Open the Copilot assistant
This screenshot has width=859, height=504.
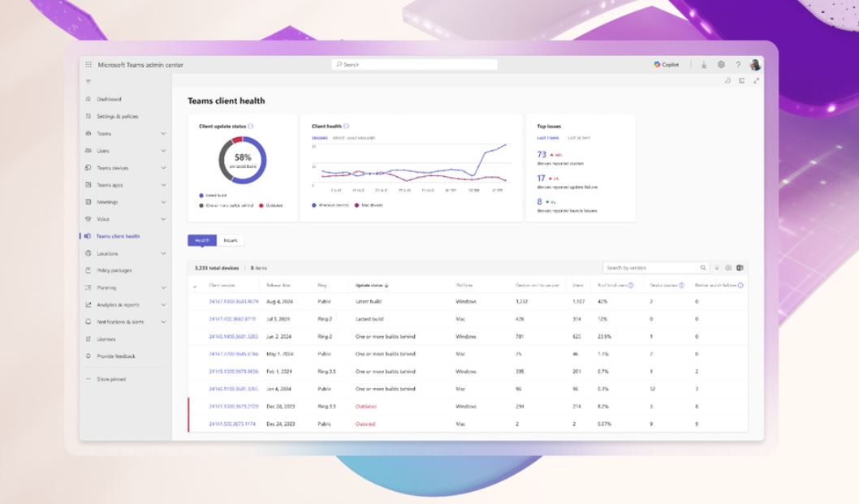(666, 65)
